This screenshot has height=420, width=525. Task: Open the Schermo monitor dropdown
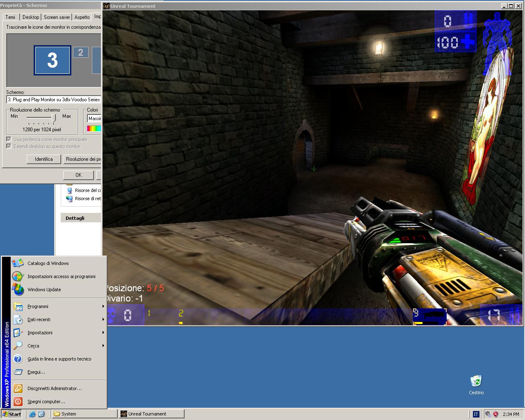click(53, 100)
